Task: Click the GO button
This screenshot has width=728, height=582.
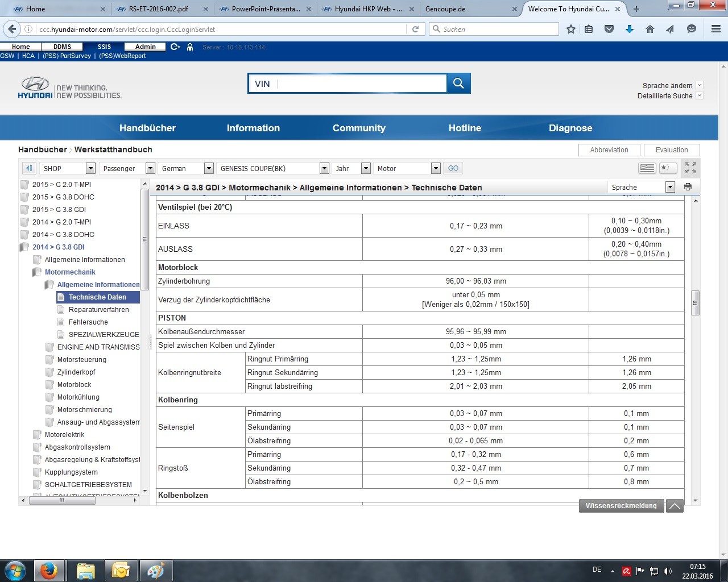Action: tap(453, 168)
